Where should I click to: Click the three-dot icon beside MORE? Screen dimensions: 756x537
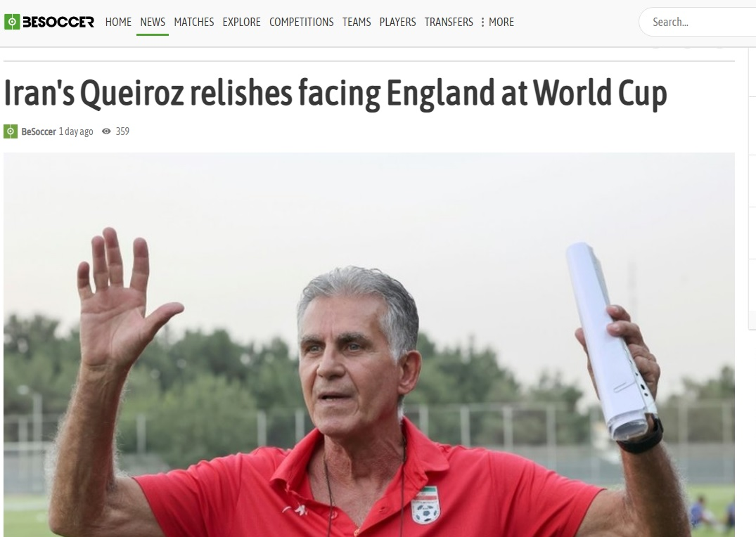click(482, 22)
